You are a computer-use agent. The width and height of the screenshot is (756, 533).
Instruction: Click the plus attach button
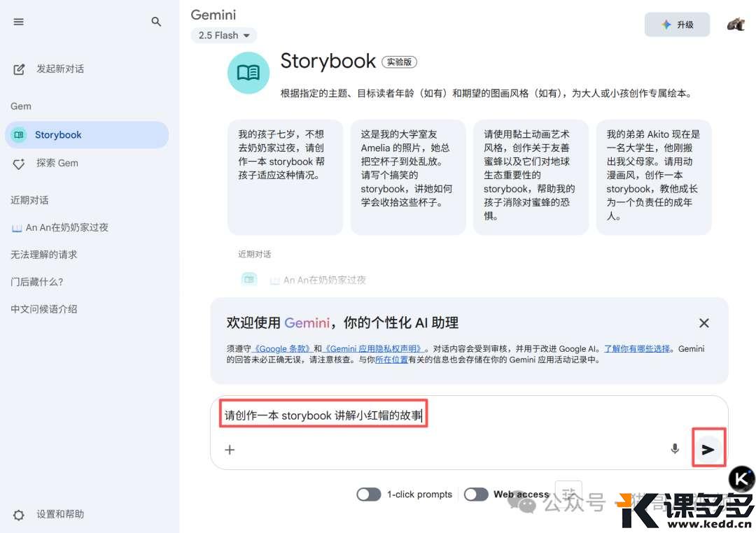(x=230, y=450)
